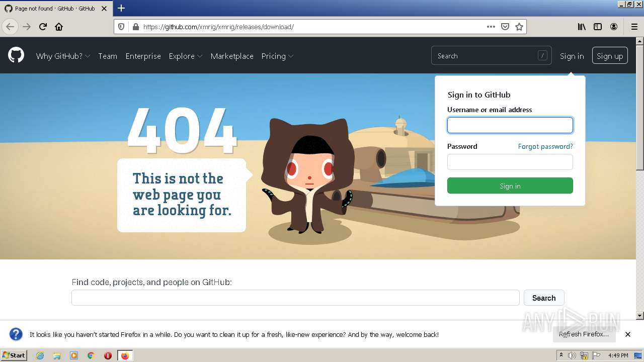Dismiss the Firefox refresh notification bar
The width and height of the screenshot is (644, 362).
628,334
